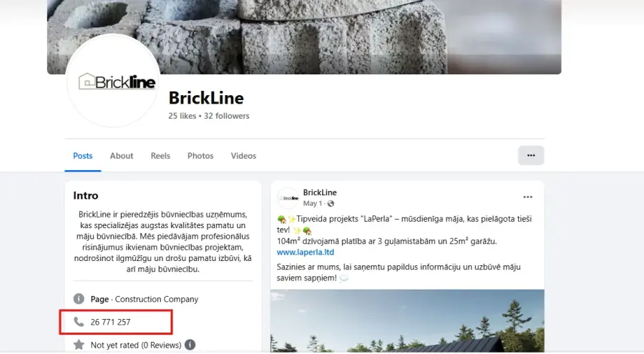The width and height of the screenshot is (644, 354).
Task: Switch to the About tab
Action: click(122, 156)
